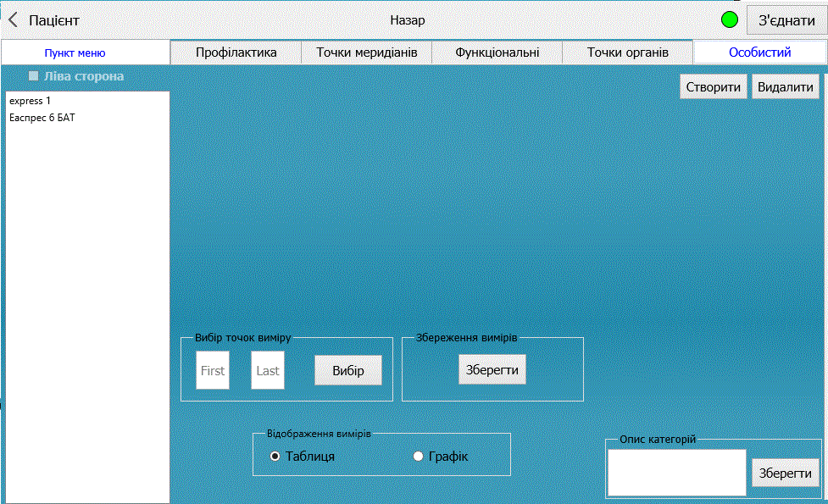Viewport: 828px width, 504px height.
Task: Click Зберегти in Збереження вимірів group
Action: [492, 369]
